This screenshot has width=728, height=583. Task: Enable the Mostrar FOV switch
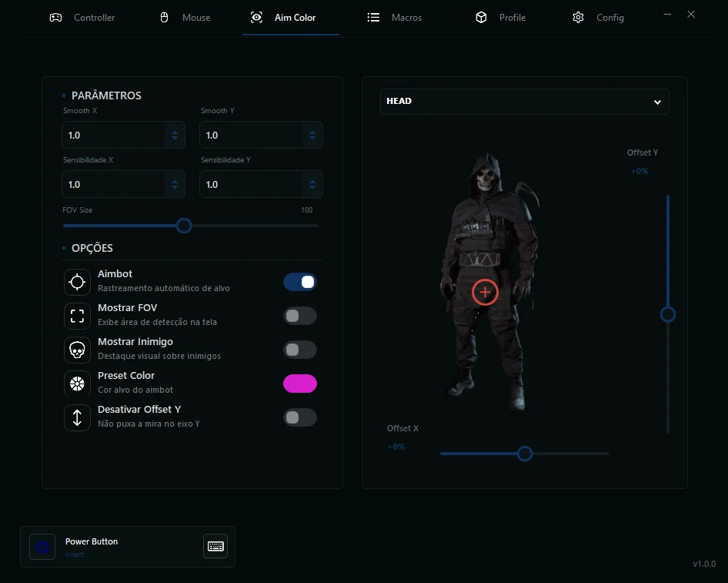300,316
